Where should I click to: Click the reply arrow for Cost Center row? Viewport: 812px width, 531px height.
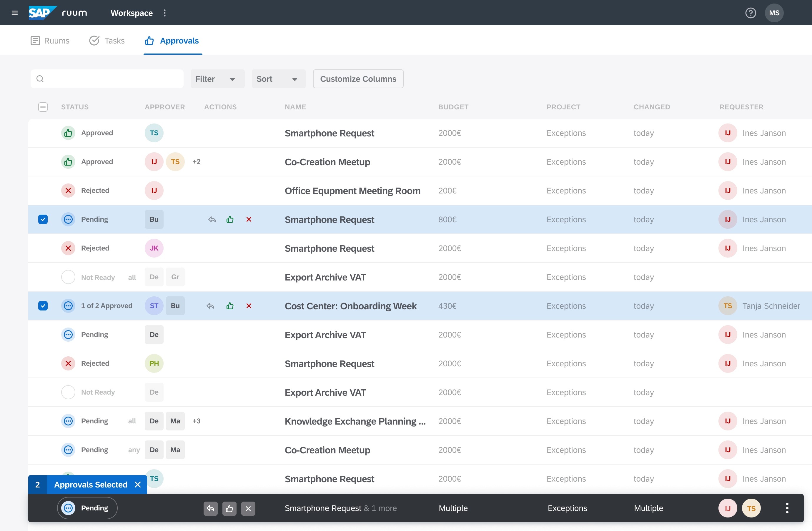[x=211, y=306]
